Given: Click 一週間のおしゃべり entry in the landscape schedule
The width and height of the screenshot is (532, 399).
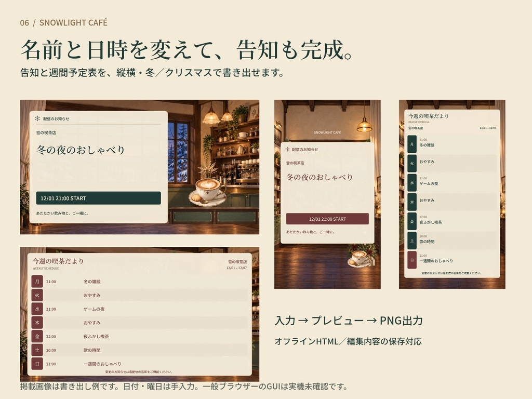Looking at the screenshot, I should tap(102, 364).
